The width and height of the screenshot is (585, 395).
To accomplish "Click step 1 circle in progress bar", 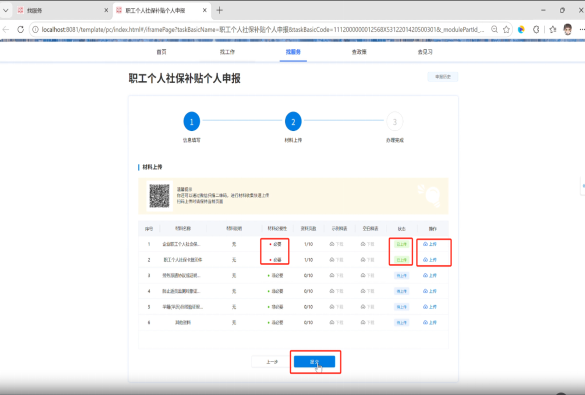I will pyautogui.click(x=192, y=122).
